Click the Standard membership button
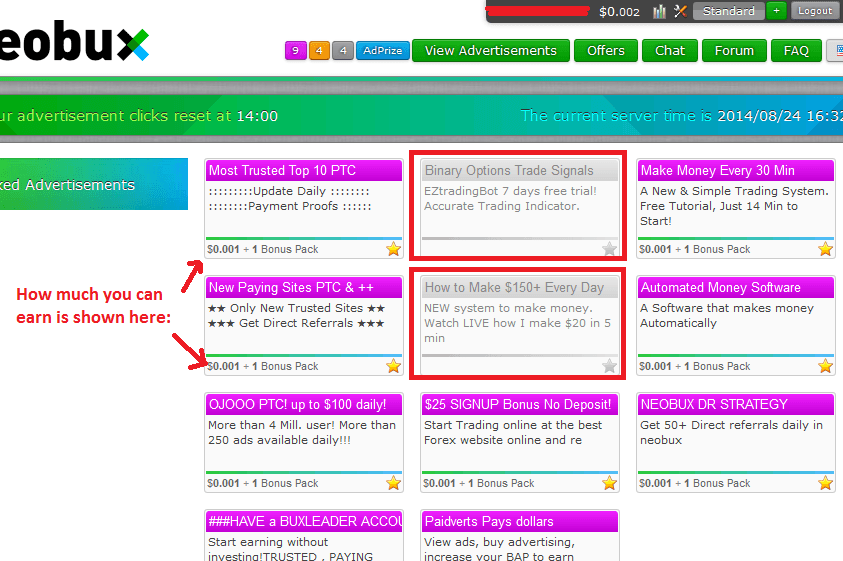The width and height of the screenshot is (843, 561). 729,11
